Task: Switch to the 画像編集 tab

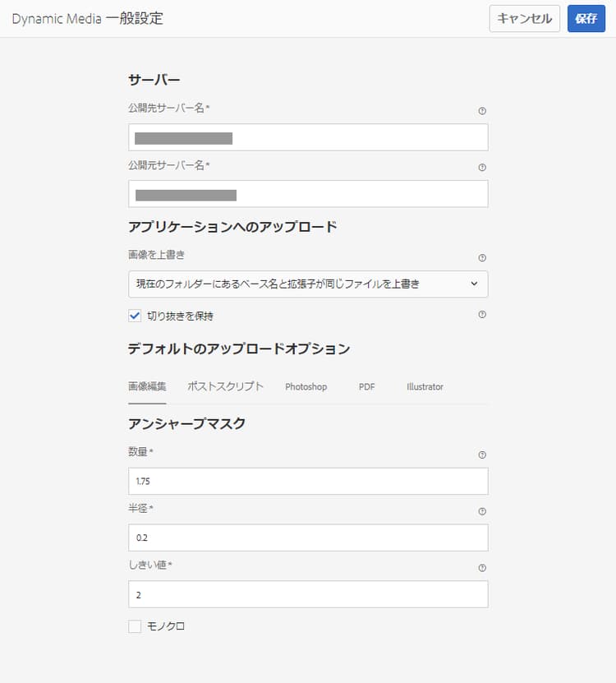Action: (x=146, y=386)
